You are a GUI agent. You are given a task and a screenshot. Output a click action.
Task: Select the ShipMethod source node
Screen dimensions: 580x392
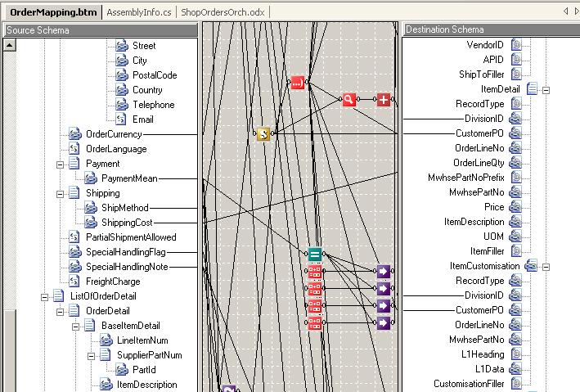click(x=125, y=208)
